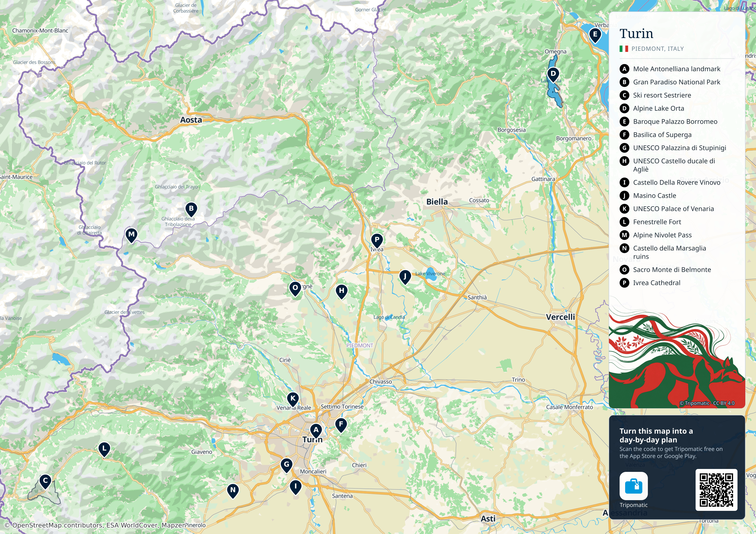Click the Borgomanero town label
Viewport: 756px width, 534px height.
[x=574, y=138]
